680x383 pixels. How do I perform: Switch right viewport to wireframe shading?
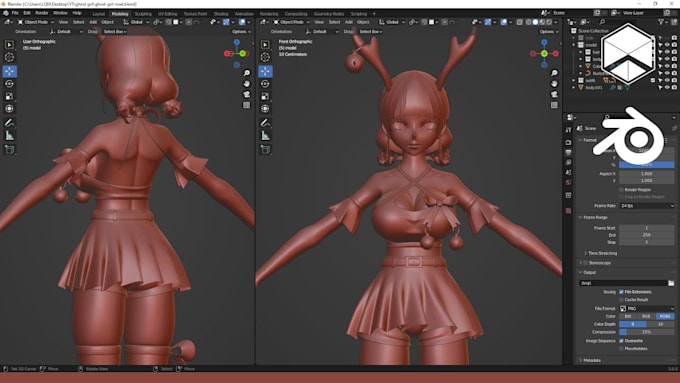pos(529,22)
